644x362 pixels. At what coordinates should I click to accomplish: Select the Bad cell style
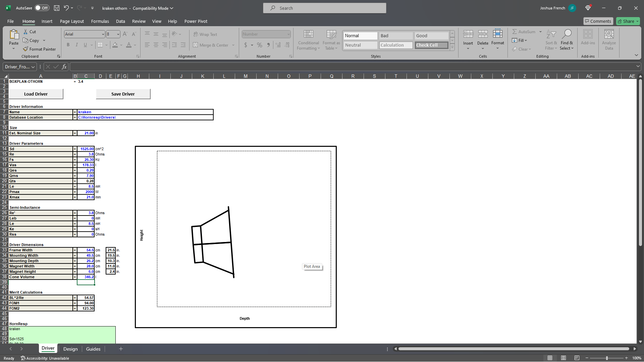pyautogui.click(x=396, y=36)
